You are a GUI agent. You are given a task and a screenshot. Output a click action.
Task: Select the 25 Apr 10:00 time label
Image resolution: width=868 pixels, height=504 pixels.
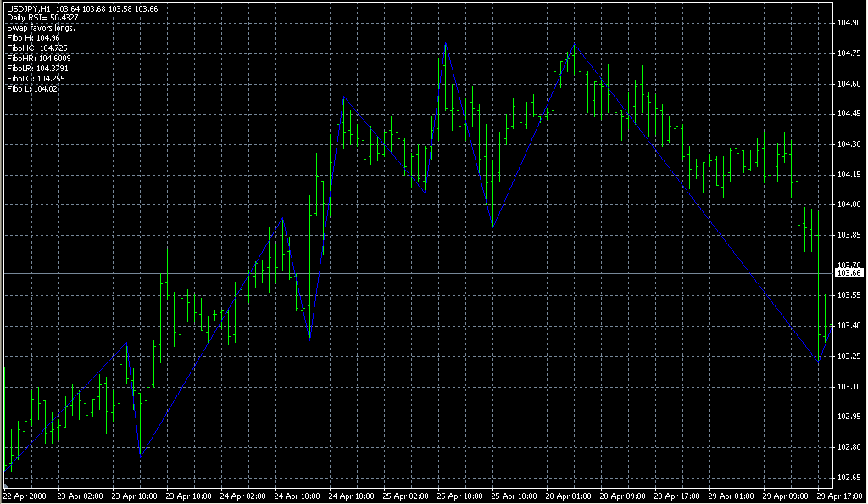coord(459,496)
